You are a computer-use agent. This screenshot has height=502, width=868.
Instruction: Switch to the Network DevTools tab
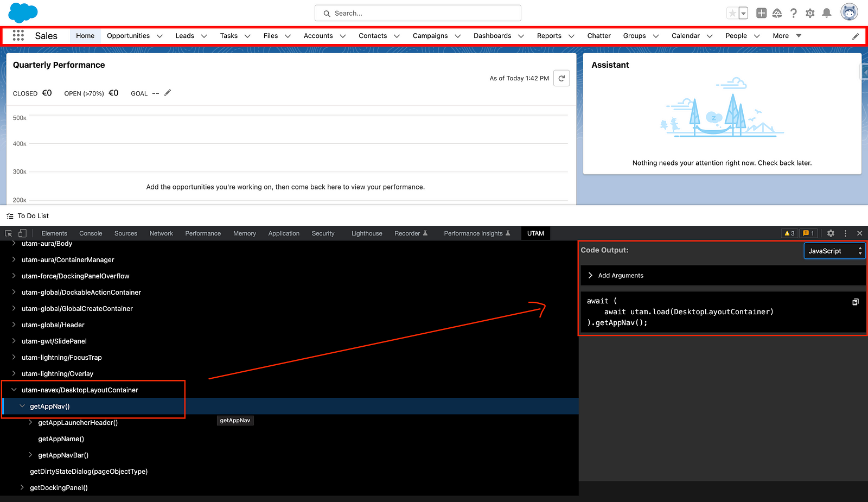(x=161, y=233)
